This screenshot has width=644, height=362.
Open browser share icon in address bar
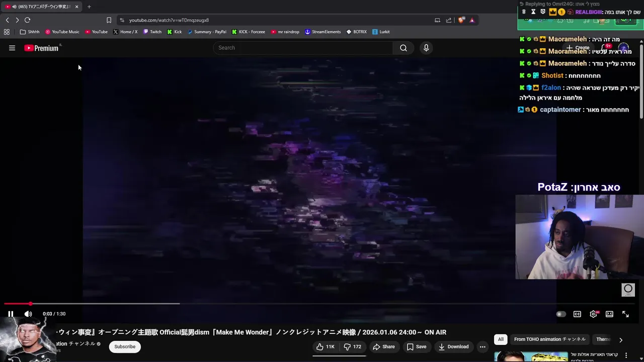tap(449, 20)
